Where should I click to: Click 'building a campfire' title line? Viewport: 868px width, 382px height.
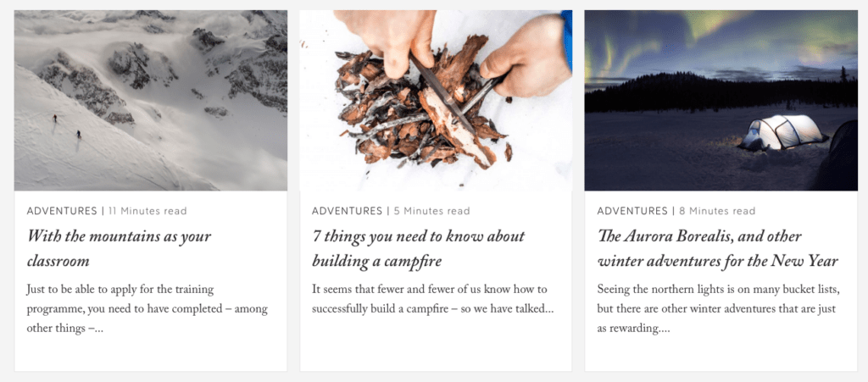point(376,260)
